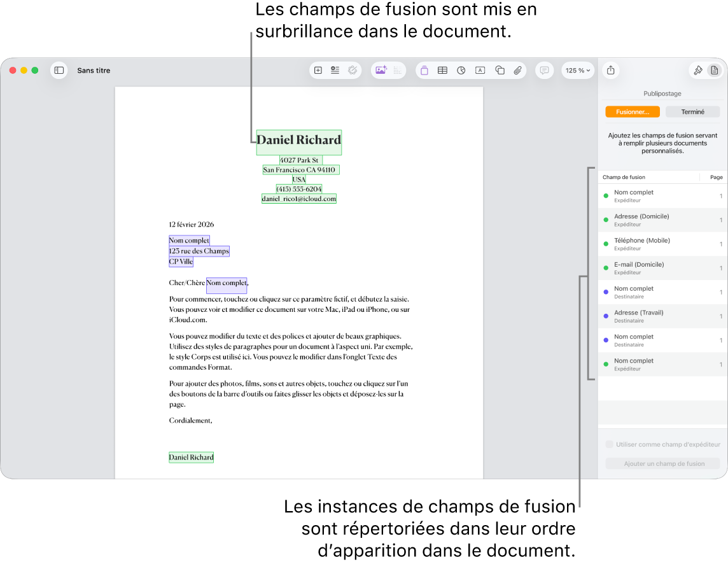Click the Fusionner button
The image size is (728, 562).
tap(632, 111)
